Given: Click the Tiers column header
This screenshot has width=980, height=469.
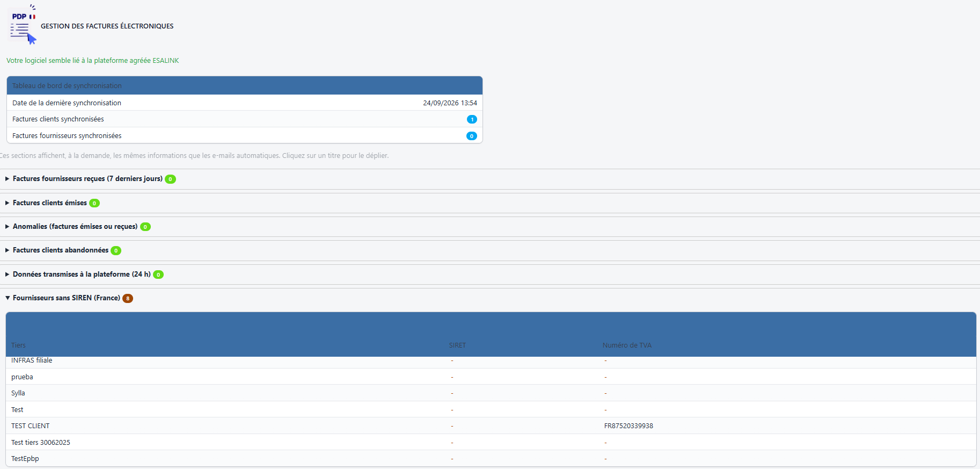Looking at the screenshot, I should tap(18, 345).
